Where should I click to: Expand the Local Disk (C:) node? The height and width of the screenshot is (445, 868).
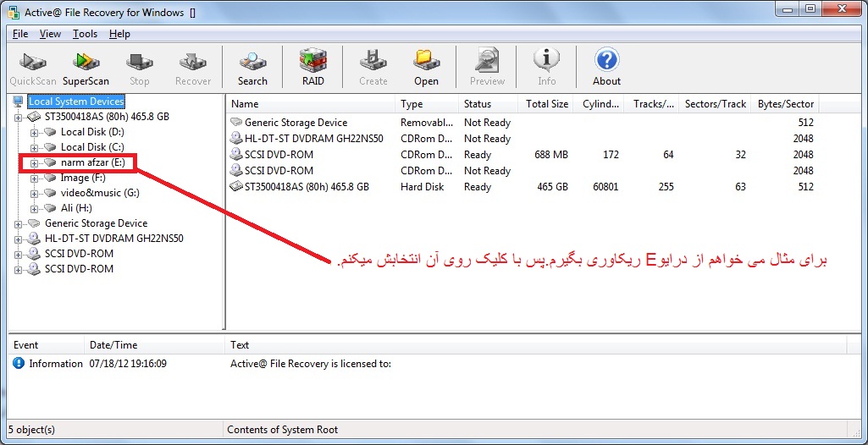tap(34, 147)
